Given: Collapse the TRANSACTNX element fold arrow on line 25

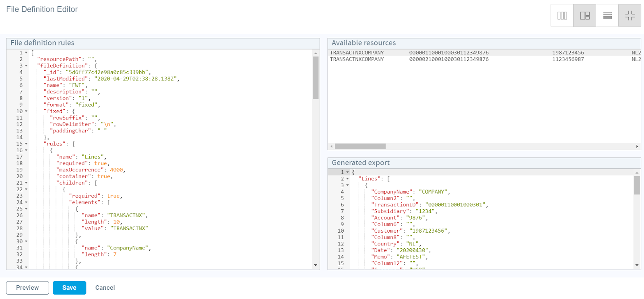Looking at the screenshot, I should (26, 209).
